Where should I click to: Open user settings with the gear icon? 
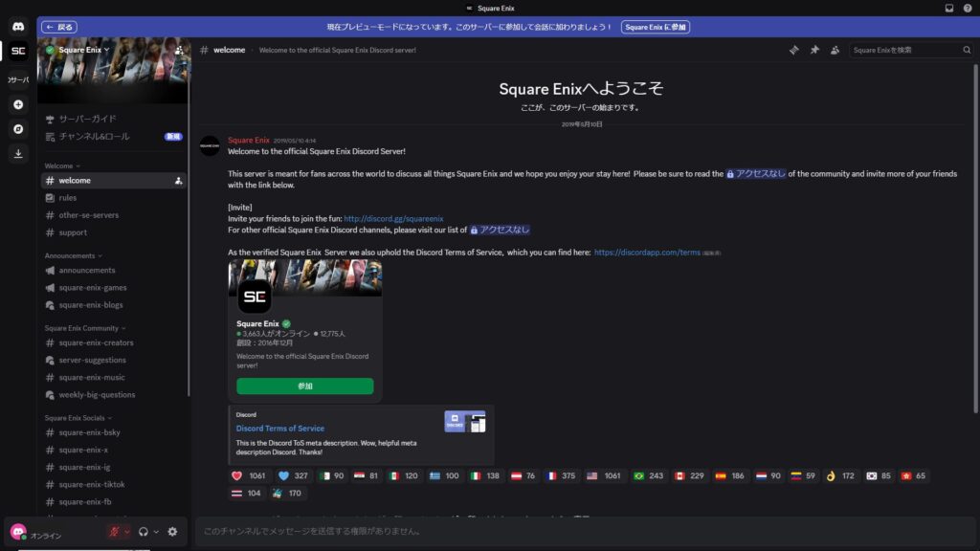(x=171, y=531)
